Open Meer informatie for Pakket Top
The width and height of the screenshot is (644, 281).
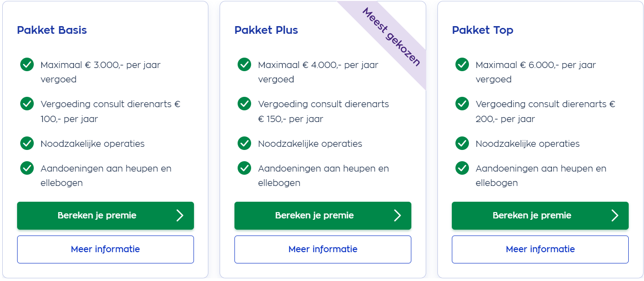coord(540,249)
